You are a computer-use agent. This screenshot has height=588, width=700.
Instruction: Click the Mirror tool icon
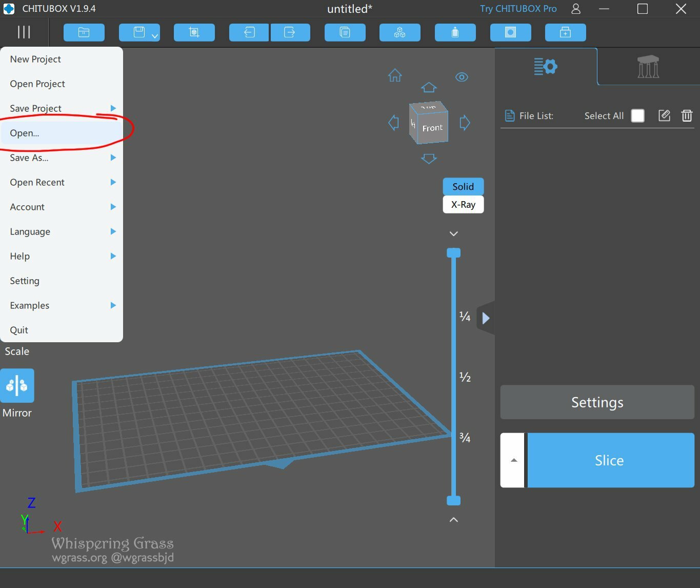tap(17, 385)
